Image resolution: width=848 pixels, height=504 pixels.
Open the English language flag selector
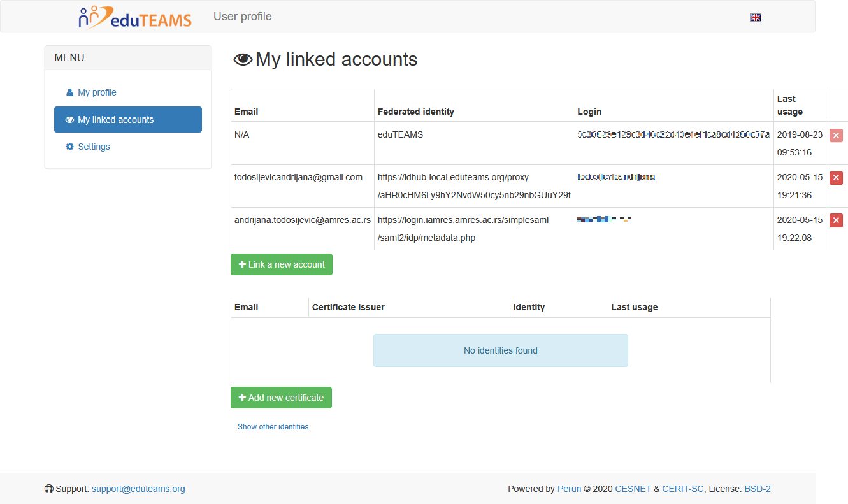tap(756, 17)
